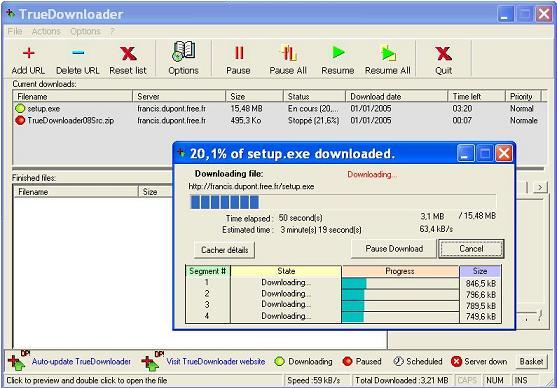557x388 pixels.
Task: Open the Options menu in menu bar
Action: point(85,32)
